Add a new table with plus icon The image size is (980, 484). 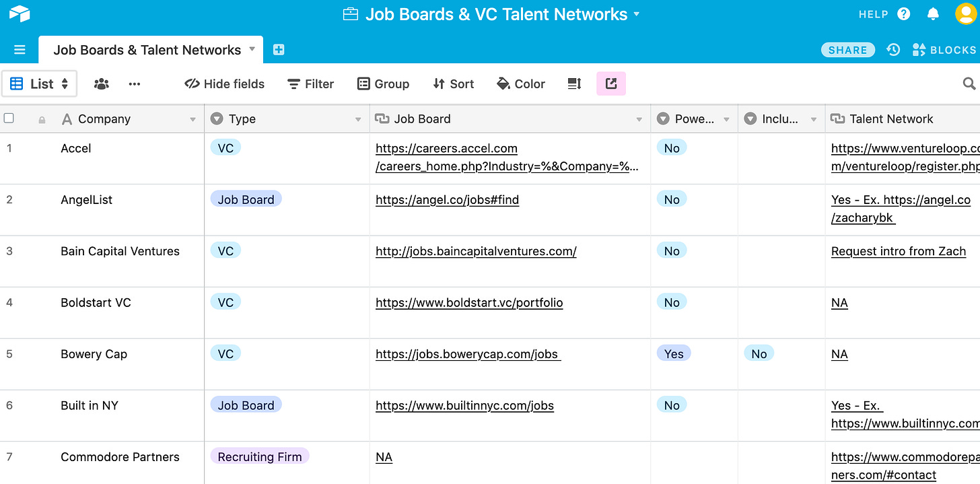pos(279,50)
